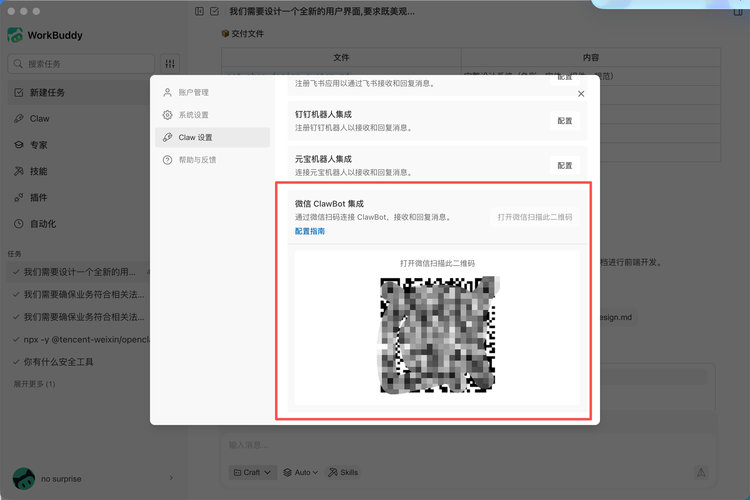The image size is (750, 500).
Task: Click 配置 button for 元宝机器人集成
Action: click(x=564, y=166)
